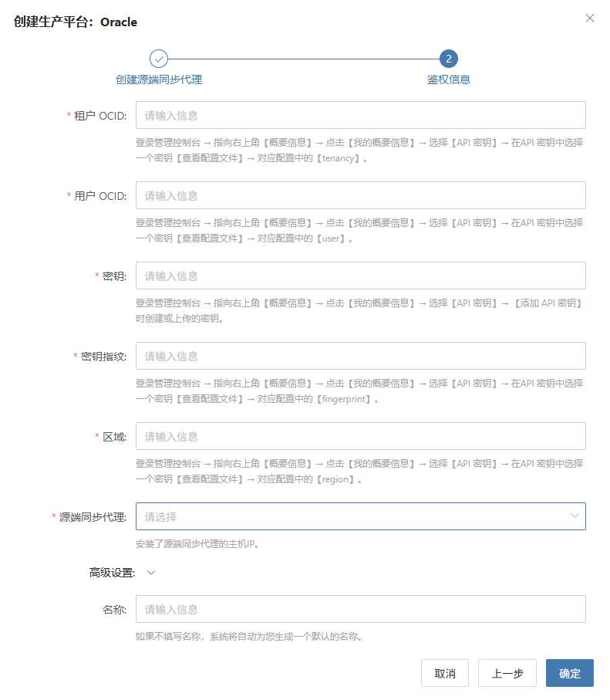Focus the 名称 input field
The width and height of the screenshot is (610, 700).
361,609
